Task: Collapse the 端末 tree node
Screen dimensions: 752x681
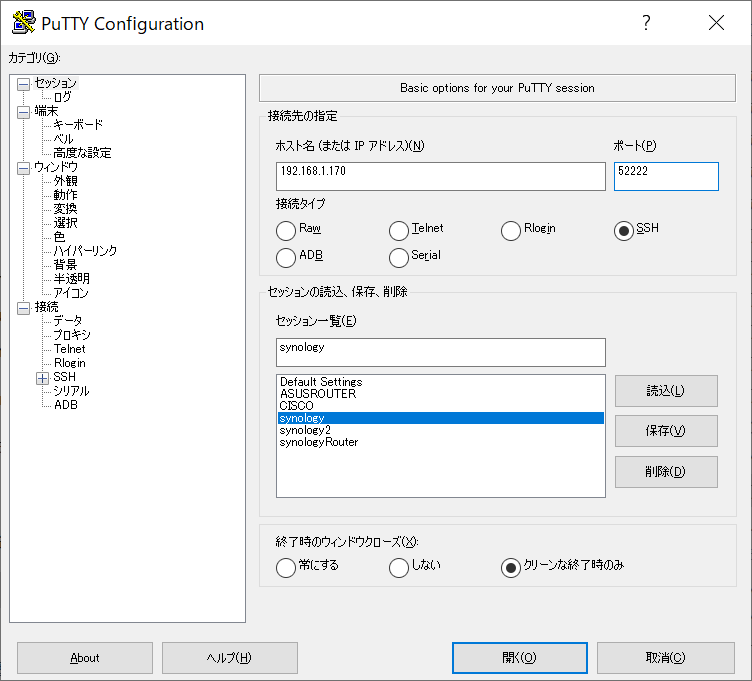Action: 24,112
